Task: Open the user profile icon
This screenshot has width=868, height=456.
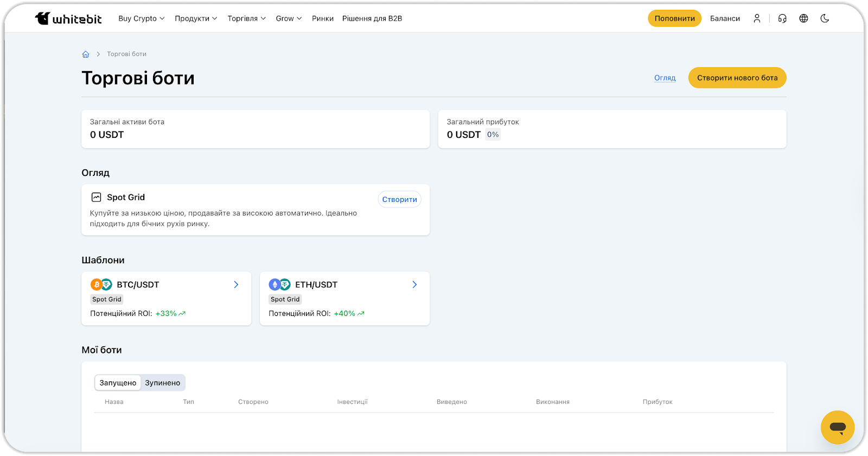Action: coord(757,18)
